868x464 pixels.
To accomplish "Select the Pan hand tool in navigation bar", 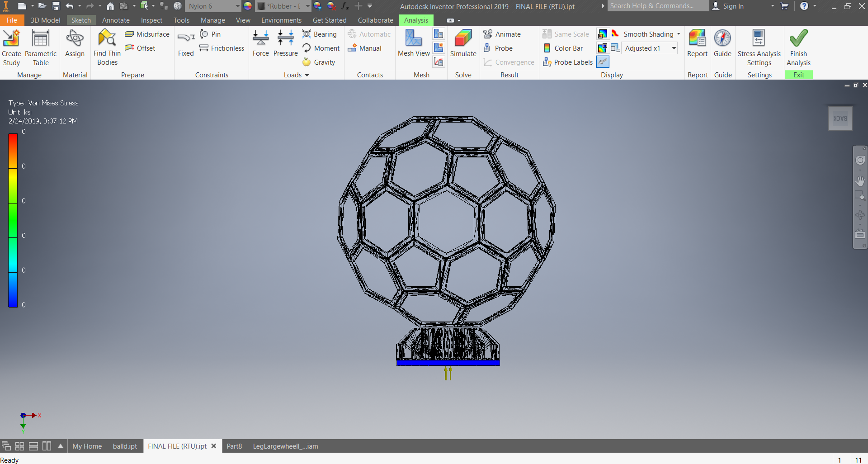I will 860,181.
